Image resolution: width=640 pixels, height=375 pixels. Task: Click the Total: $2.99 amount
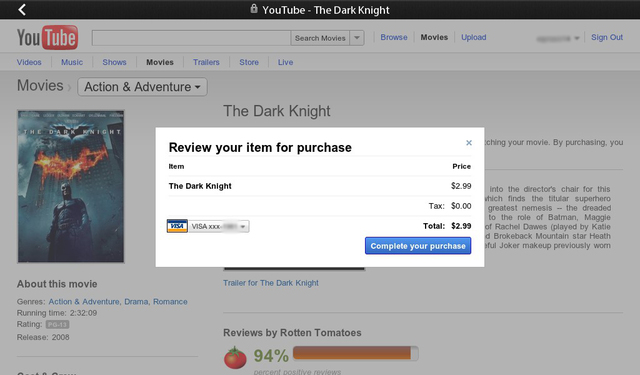click(x=447, y=226)
